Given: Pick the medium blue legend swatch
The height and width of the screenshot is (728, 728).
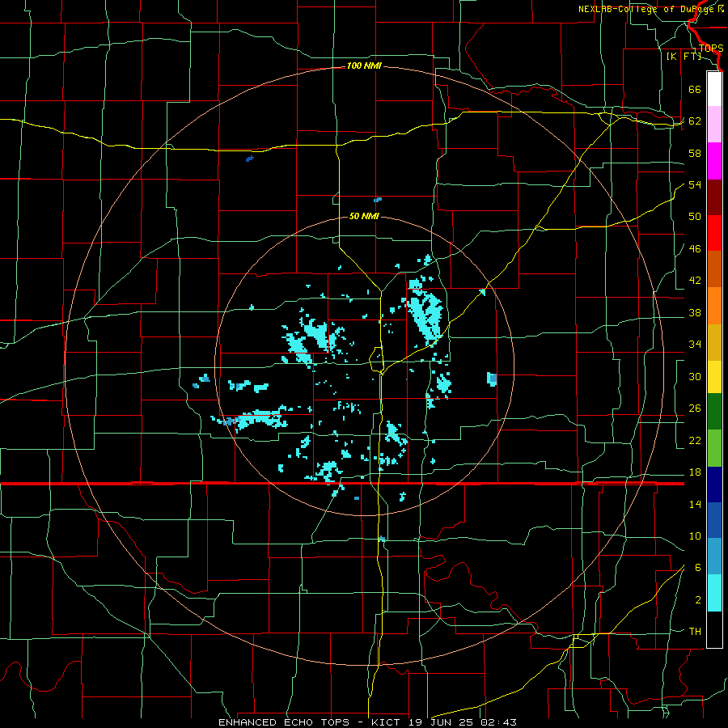Looking at the screenshot, I should [x=714, y=520].
